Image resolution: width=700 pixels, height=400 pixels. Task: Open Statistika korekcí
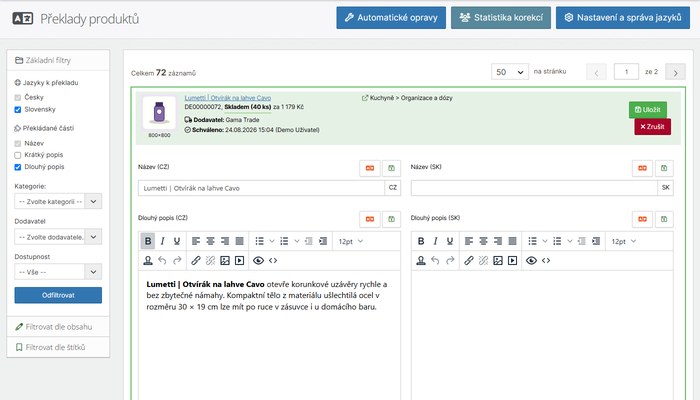pyautogui.click(x=501, y=18)
